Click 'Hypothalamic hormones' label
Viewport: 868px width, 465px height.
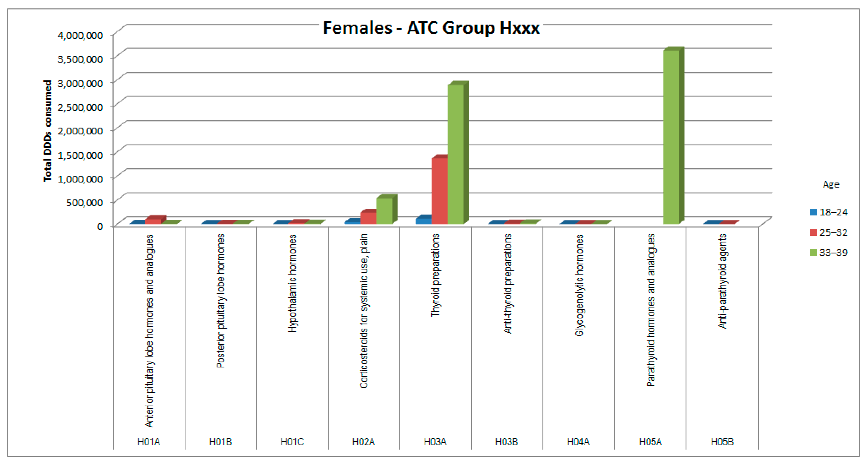tap(292, 283)
